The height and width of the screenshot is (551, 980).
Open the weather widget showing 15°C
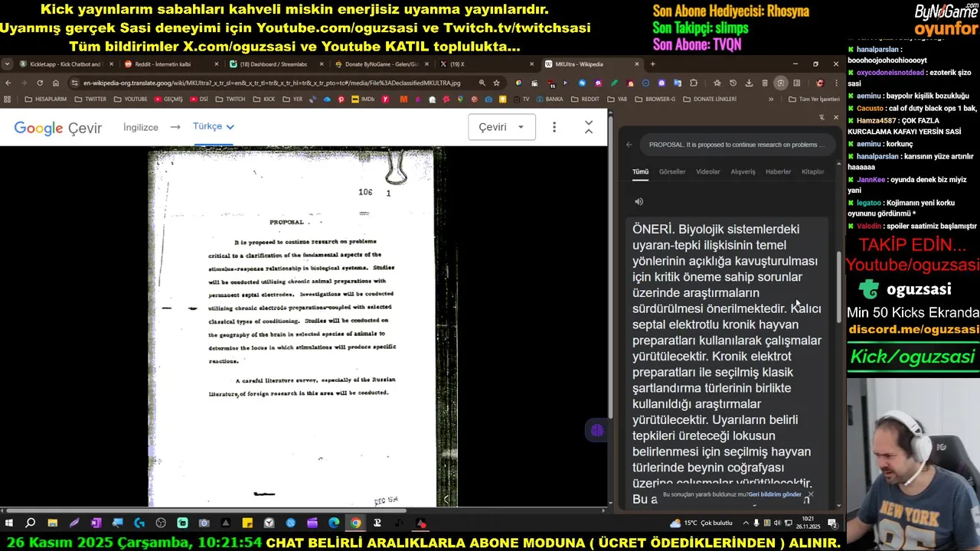[x=701, y=523]
